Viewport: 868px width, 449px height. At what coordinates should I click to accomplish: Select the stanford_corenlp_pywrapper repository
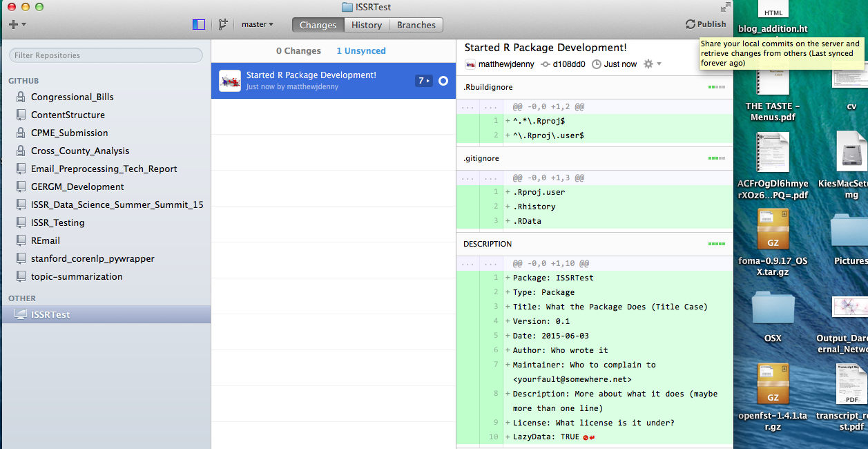pos(106,259)
